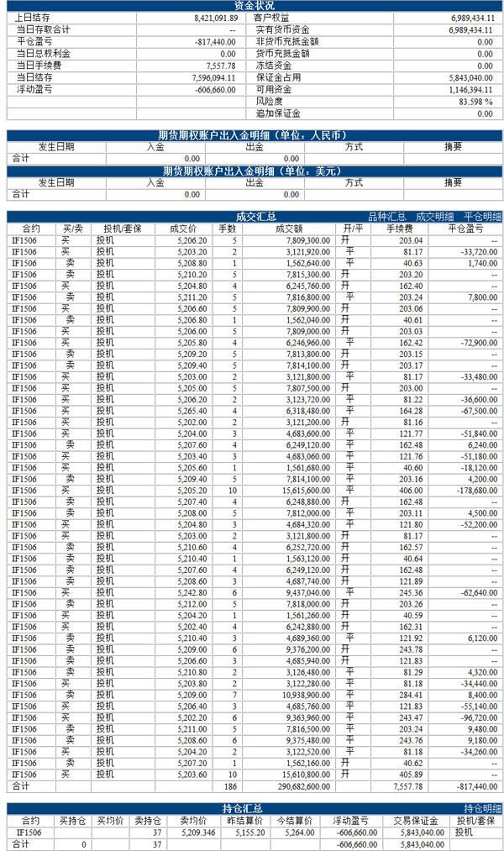Click the IF1506 contract in 持仓汇总
504x851 pixels.
[x=29, y=833]
